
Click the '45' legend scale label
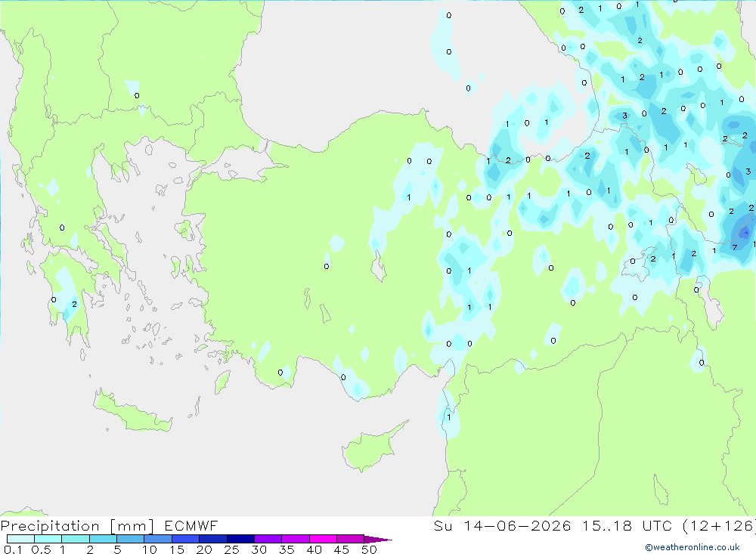tap(342, 549)
